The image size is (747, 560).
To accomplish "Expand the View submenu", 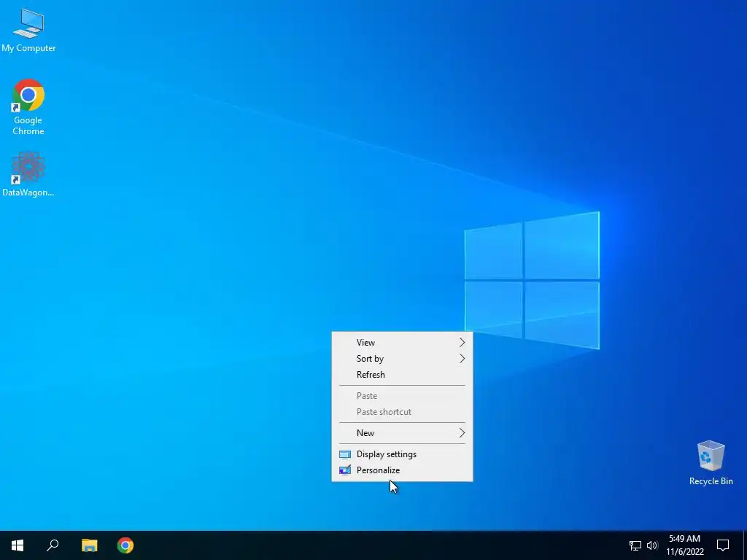I will click(402, 343).
